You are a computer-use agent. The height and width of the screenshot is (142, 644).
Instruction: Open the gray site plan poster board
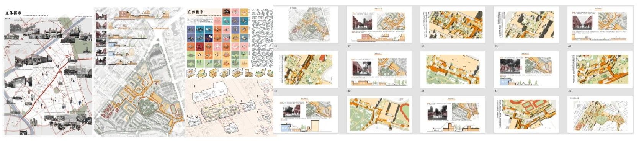tap(139, 72)
